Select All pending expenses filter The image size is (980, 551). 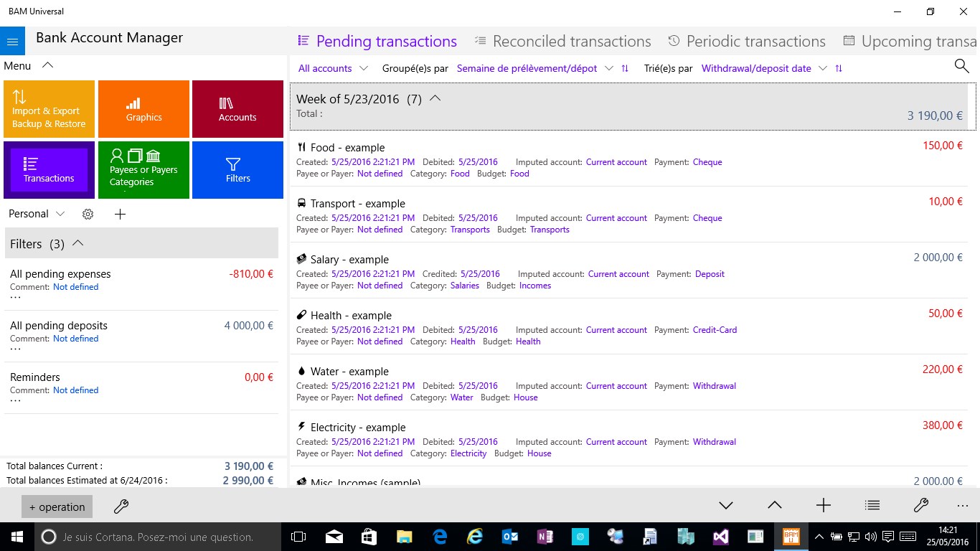pos(141,285)
